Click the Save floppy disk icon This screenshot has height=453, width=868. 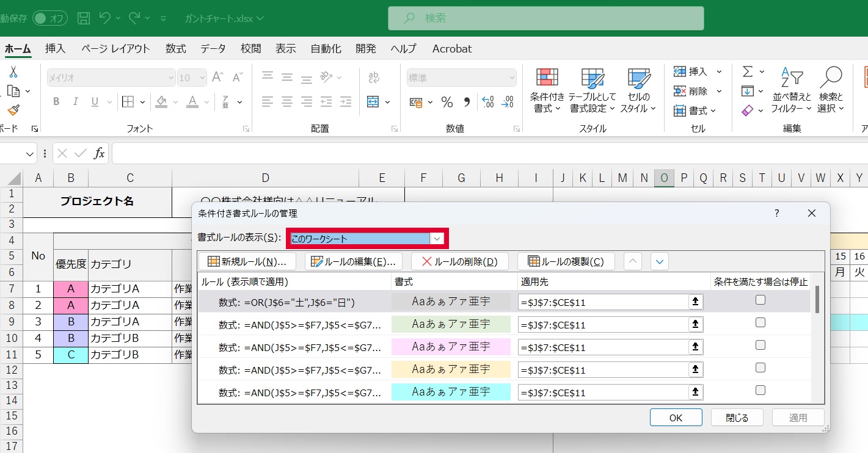[84, 18]
